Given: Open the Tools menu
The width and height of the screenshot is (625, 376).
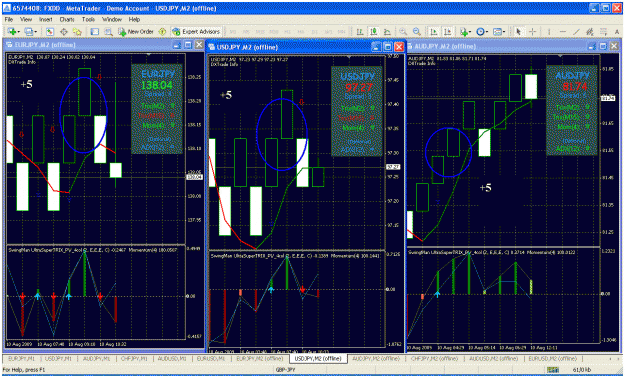Looking at the screenshot, I should pyautogui.click(x=88, y=19).
